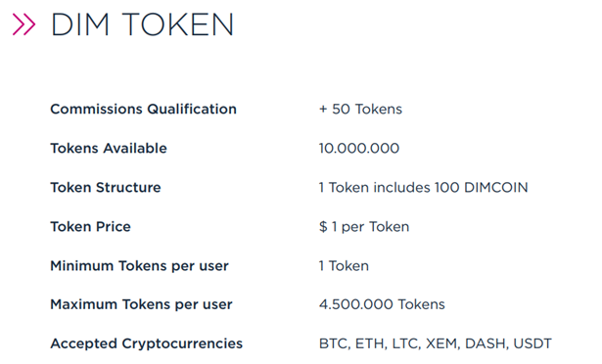Image resolution: width=602 pixels, height=364 pixels.
Task: Select the Token Price label
Action: 91,227
